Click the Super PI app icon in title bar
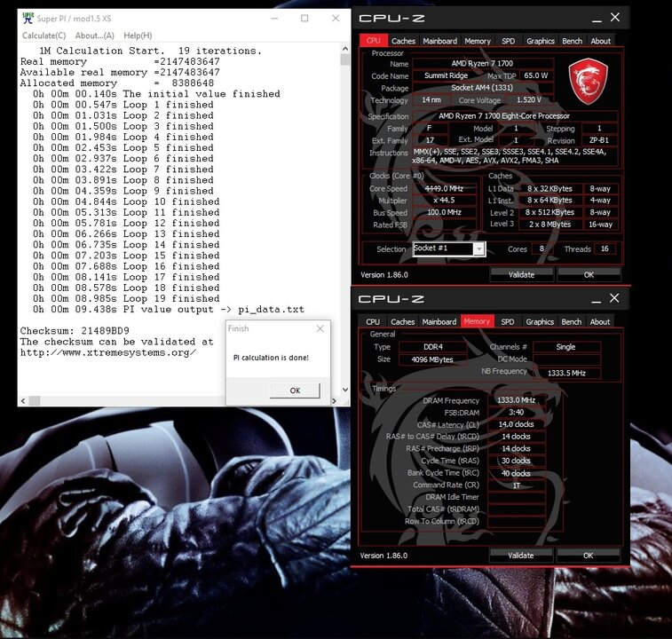This screenshot has width=672, height=639. click(28, 18)
